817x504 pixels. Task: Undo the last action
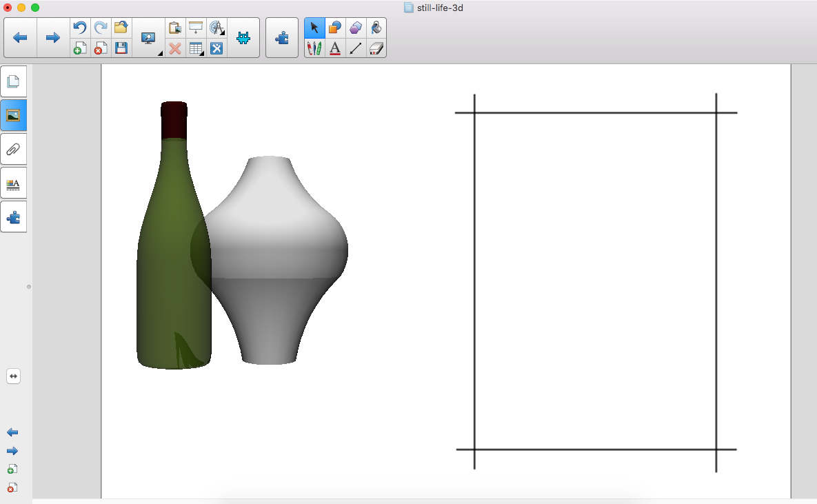(x=80, y=28)
